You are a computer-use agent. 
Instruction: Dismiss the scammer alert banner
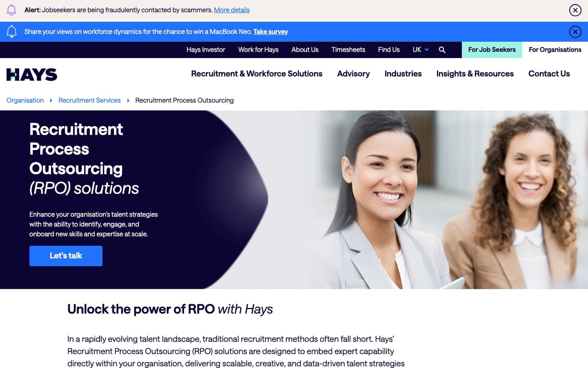click(x=575, y=10)
